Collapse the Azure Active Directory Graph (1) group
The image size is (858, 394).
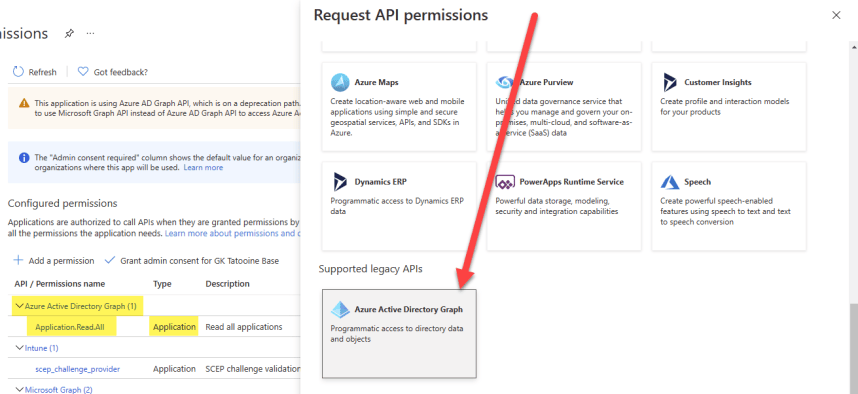20,306
